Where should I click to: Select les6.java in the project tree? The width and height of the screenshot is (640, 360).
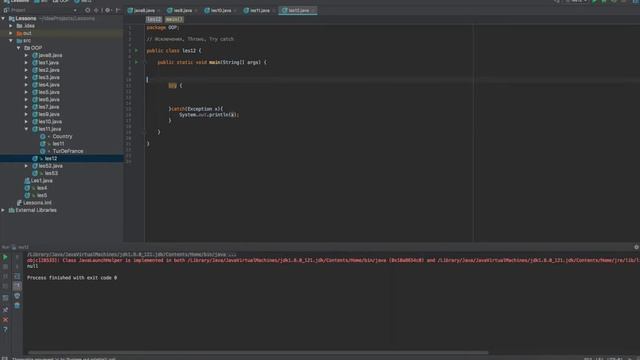click(49, 99)
